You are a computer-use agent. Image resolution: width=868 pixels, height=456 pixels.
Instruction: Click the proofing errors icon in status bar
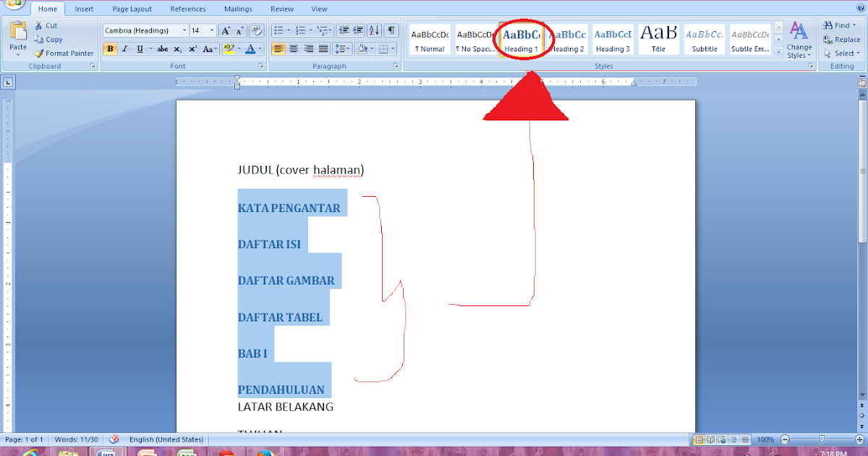coord(114,439)
